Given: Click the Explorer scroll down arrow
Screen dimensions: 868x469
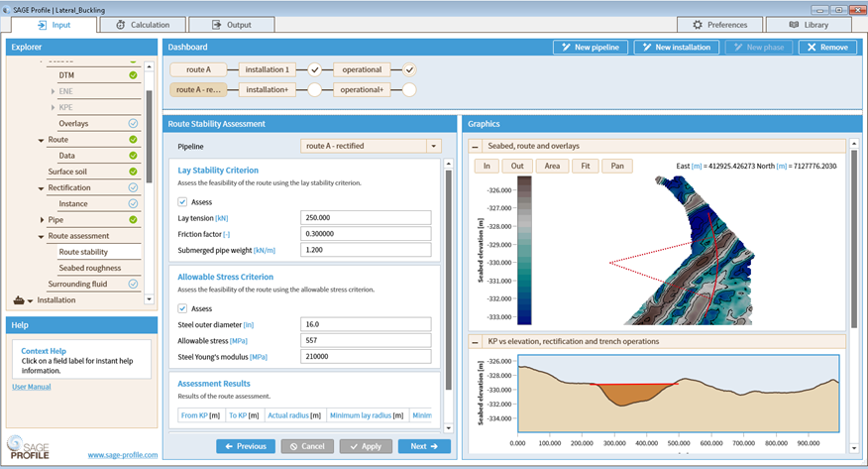Looking at the screenshot, I should pos(149,299).
